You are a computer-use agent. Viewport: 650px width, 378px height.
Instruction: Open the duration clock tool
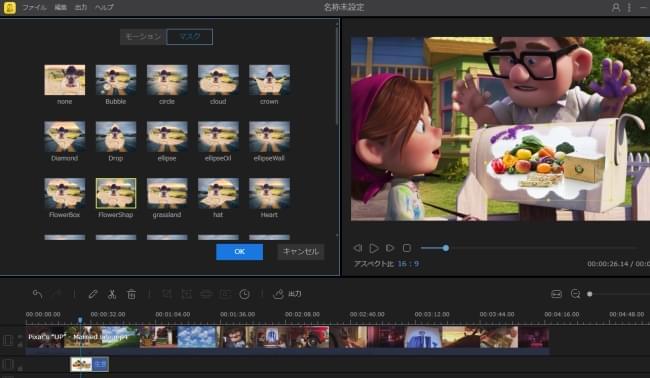click(x=244, y=294)
